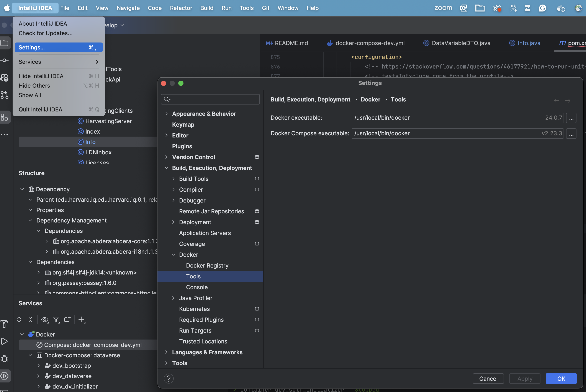This screenshot has height=392, width=586.
Task: Click the Services filter funnel icon
Action: pos(56,320)
